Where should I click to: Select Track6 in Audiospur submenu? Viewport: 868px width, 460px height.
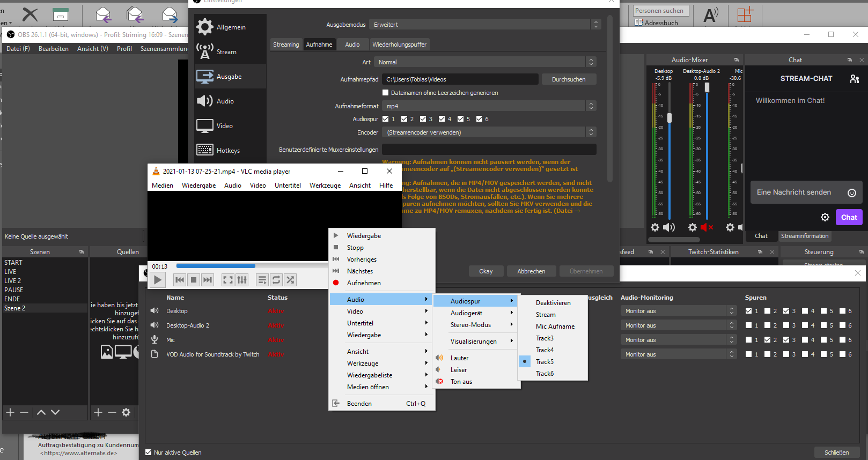pyautogui.click(x=545, y=374)
